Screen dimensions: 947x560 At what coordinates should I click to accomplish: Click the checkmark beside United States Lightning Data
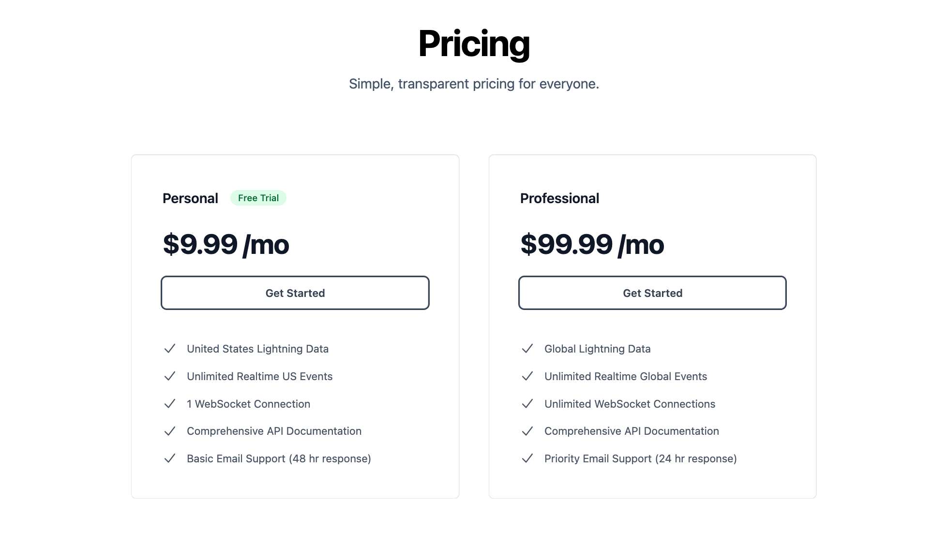170,349
